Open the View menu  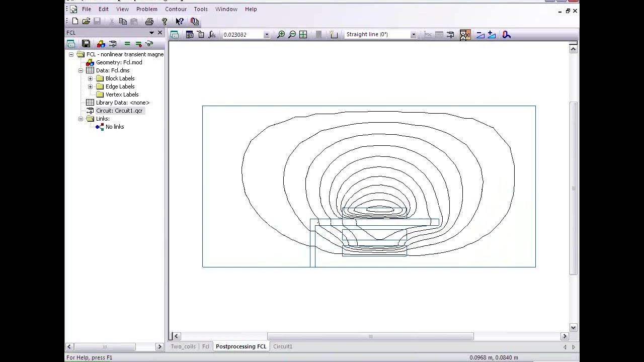point(123,9)
